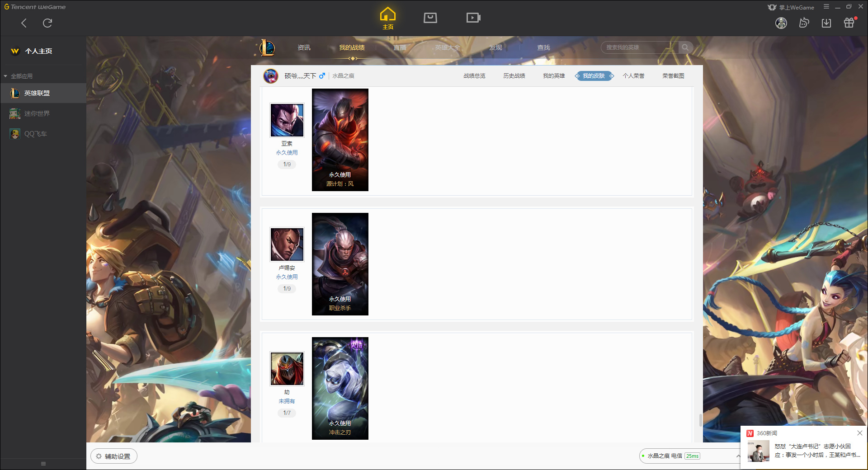Screen dimensions: 868x470
Task: Open the video/live icon in top bar
Action: 473,18
